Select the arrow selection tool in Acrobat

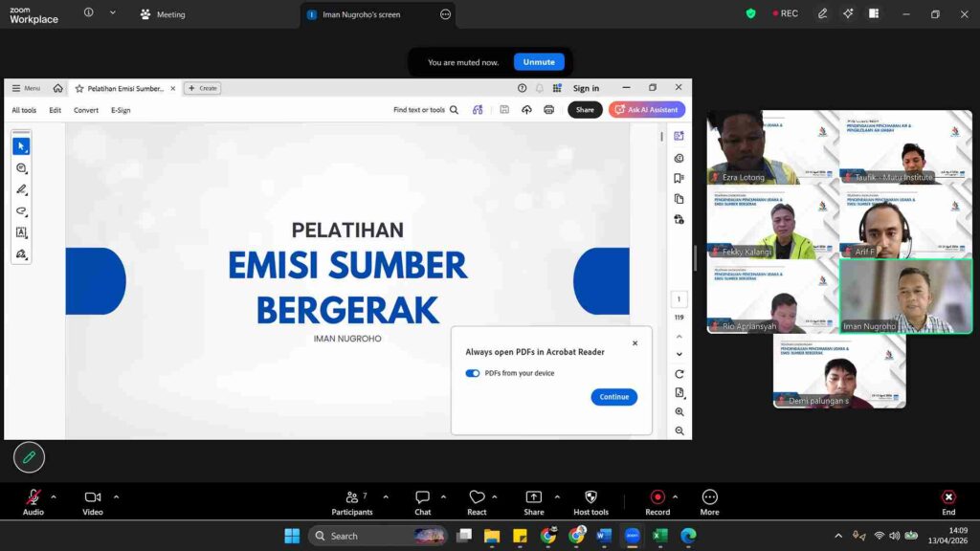pyautogui.click(x=21, y=145)
